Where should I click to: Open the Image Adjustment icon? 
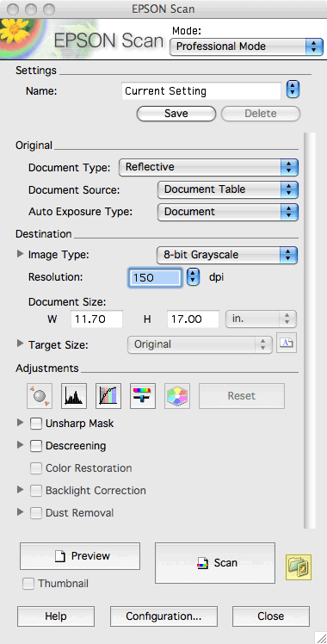pos(143,396)
